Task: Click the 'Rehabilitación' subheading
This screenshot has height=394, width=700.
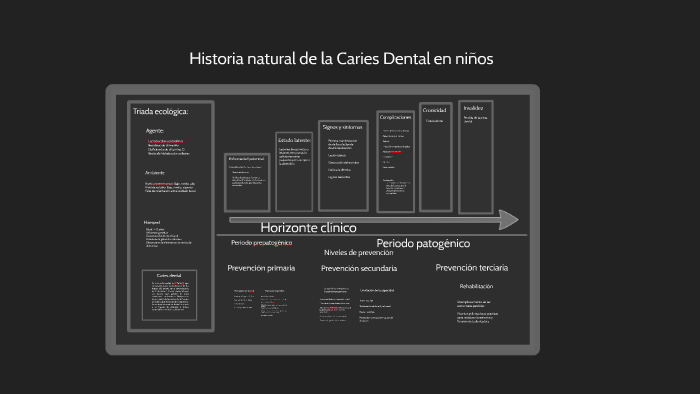Action: pyautogui.click(x=476, y=286)
